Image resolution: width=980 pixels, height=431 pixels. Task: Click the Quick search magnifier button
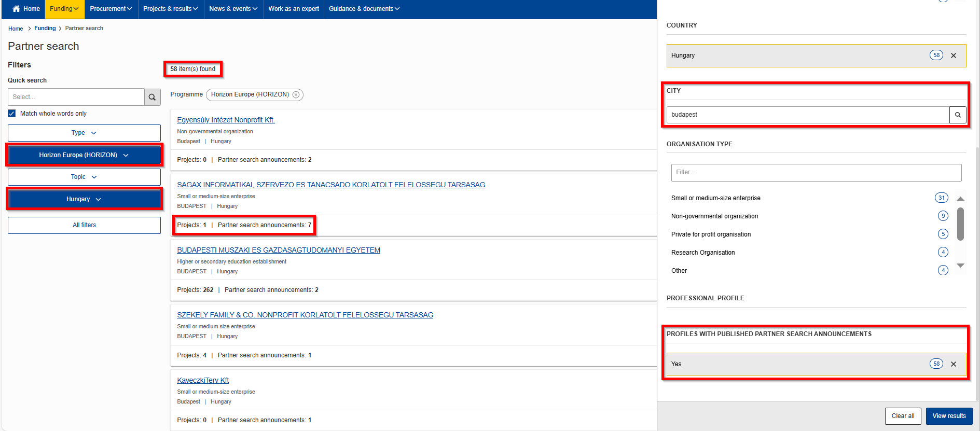pos(152,97)
